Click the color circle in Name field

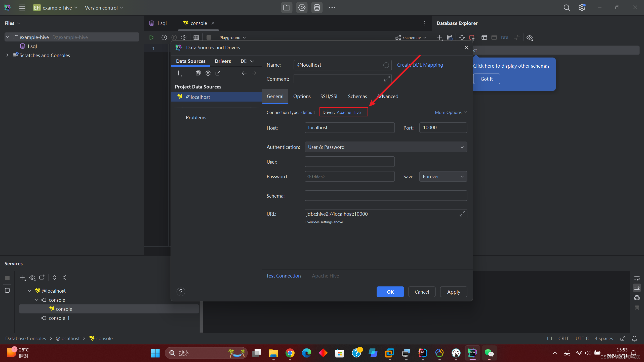386,65
